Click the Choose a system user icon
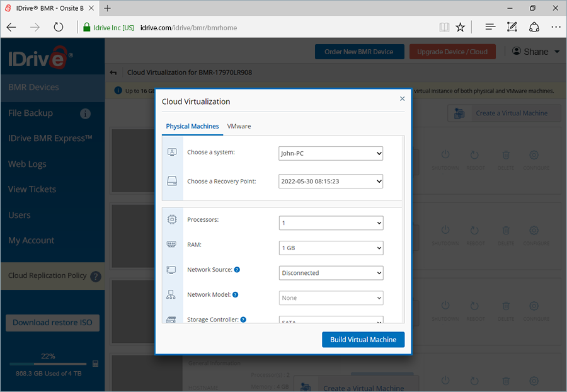The height and width of the screenshot is (392, 567). click(x=172, y=153)
